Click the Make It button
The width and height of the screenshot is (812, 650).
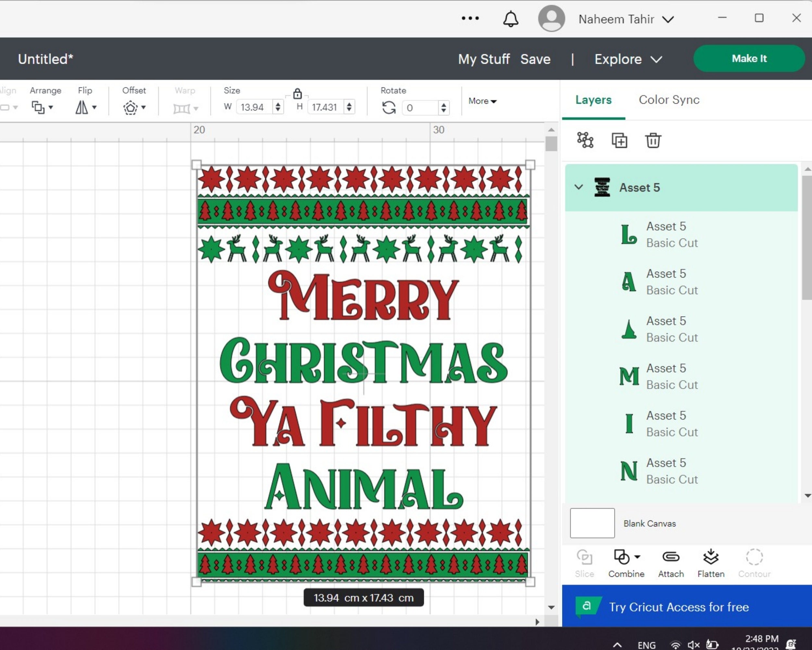click(x=749, y=58)
